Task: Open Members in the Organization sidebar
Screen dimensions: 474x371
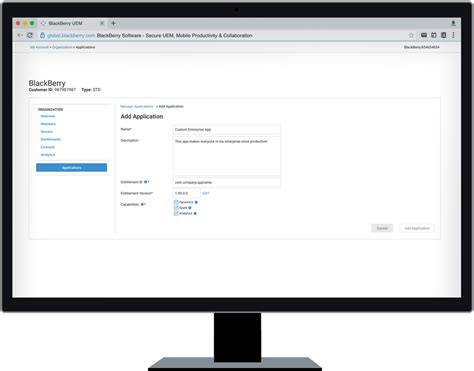Action: pos(48,124)
